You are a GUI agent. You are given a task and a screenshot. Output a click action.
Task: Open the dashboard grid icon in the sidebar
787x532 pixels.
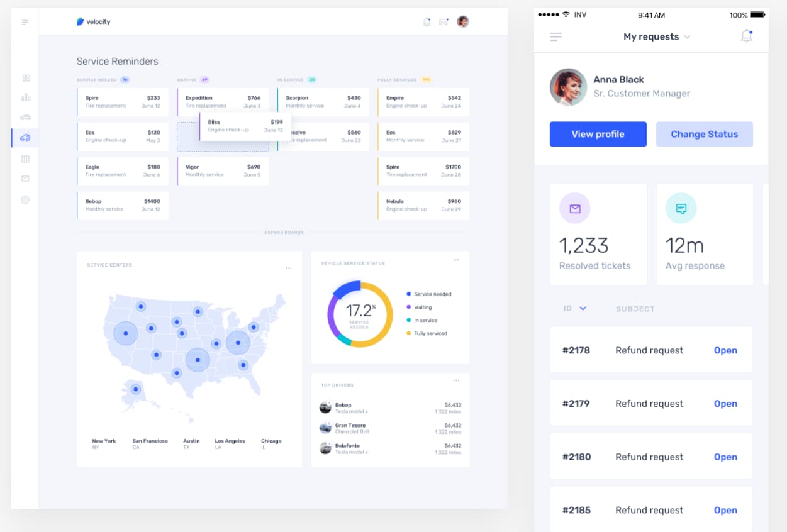pos(25,77)
